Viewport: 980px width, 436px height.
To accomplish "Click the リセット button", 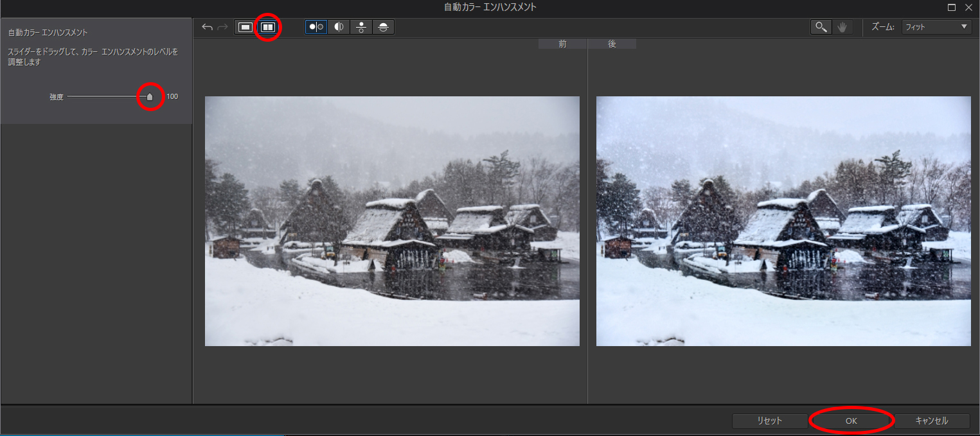I will [x=770, y=421].
